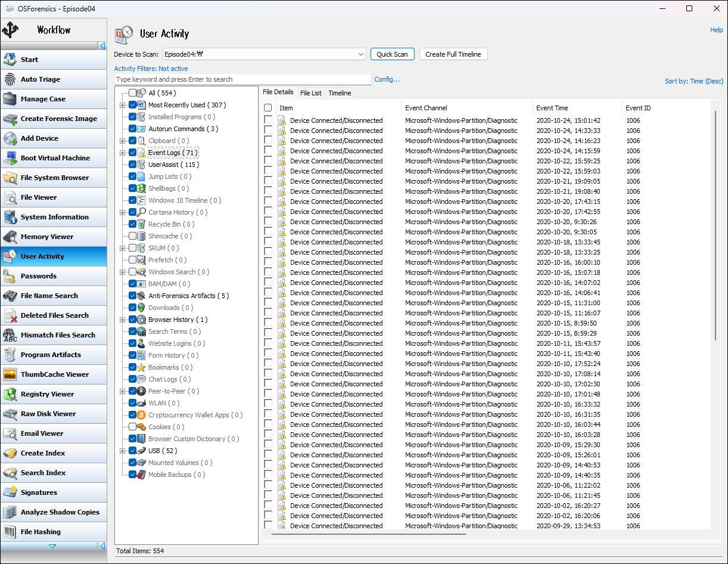Select Create Forensic Image
This screenshot has height=564, width=728.
pos(54,119)
